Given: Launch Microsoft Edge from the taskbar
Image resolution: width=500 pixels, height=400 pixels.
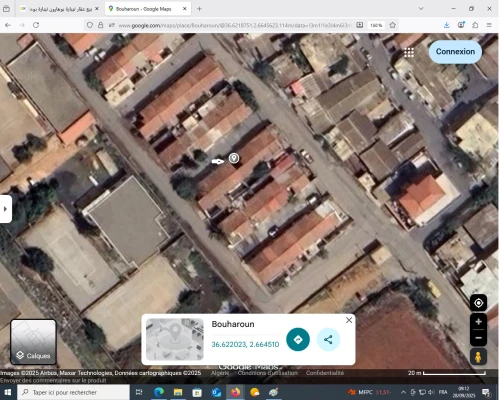Looking at the screenshot, I should click(159, 392).
